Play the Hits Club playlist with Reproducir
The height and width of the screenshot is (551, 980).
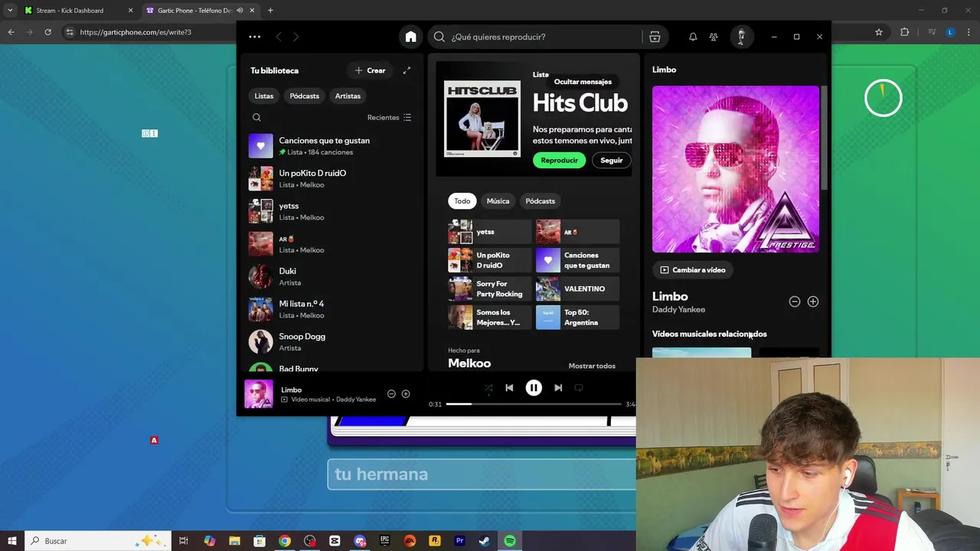[x=559, y=160]
